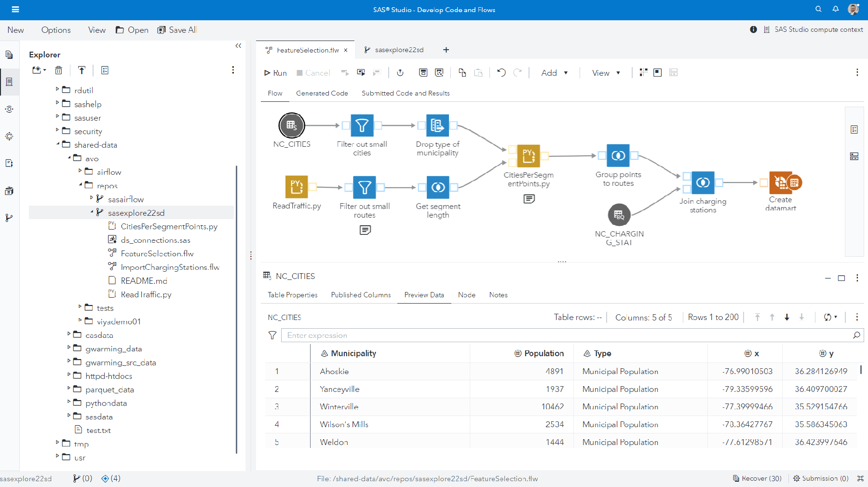The height and width of the screenshot is (487, 868).
Task: Open the Add dropdown in the flow toolbar
Action: 553,72
